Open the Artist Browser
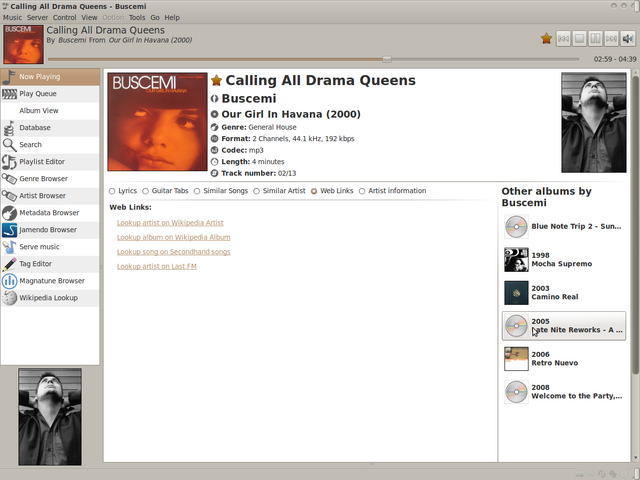640x480 pixels. [x=50, y=196]
